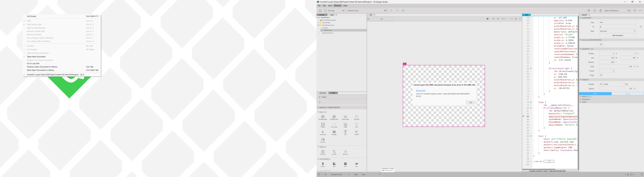This screenshot has width=644, height=177.
Task: Click the lock icon in top toolbar
Action: [601, 11]
